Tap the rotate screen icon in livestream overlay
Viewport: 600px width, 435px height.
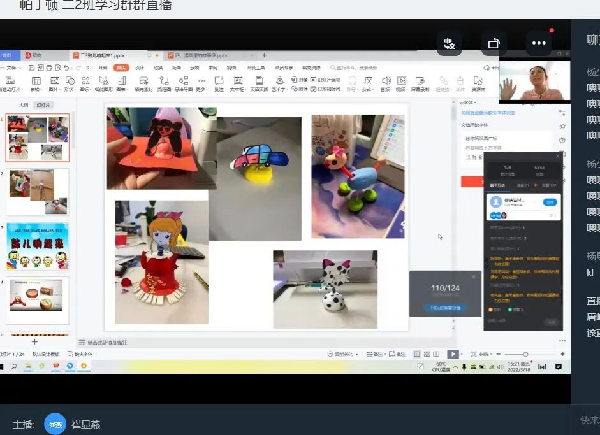click(494, 44)
